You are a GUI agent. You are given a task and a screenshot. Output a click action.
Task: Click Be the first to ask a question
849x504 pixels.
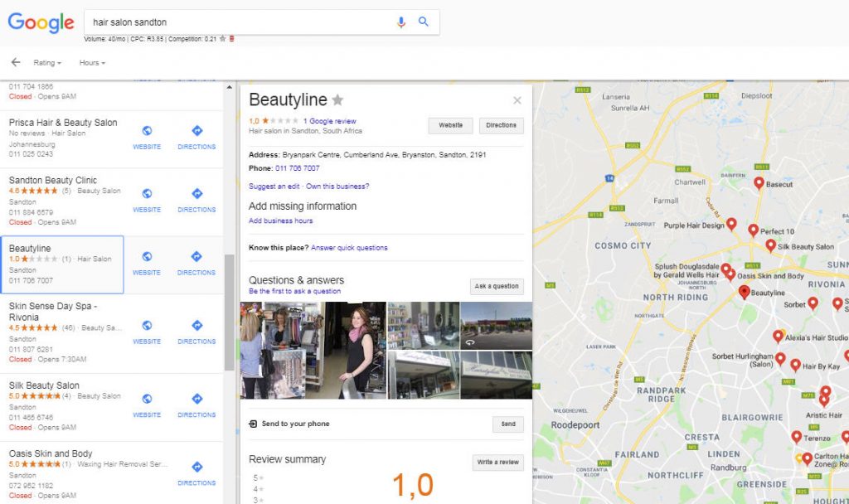294,291
